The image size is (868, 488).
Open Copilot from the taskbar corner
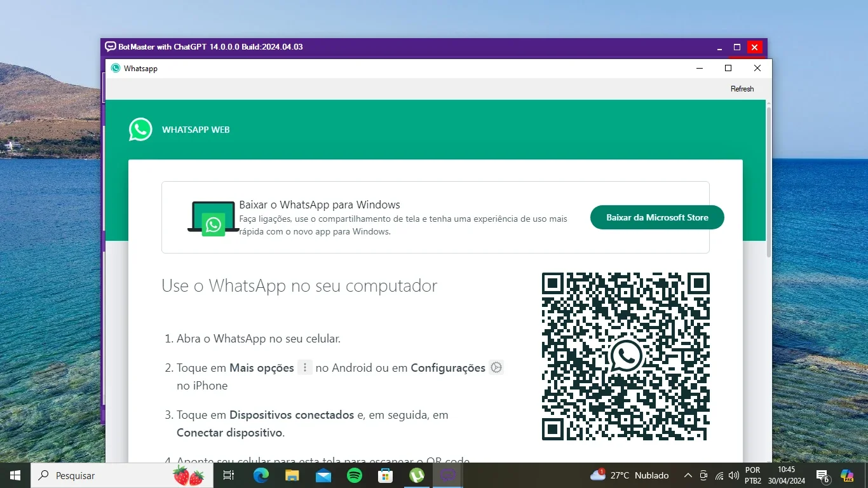tap(847, 475)
